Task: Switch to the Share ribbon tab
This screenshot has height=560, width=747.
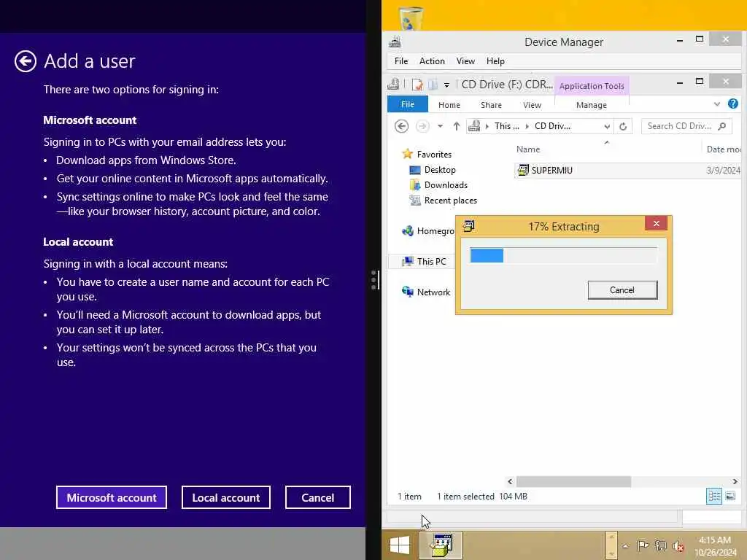Action: click(x=491, y=105)
